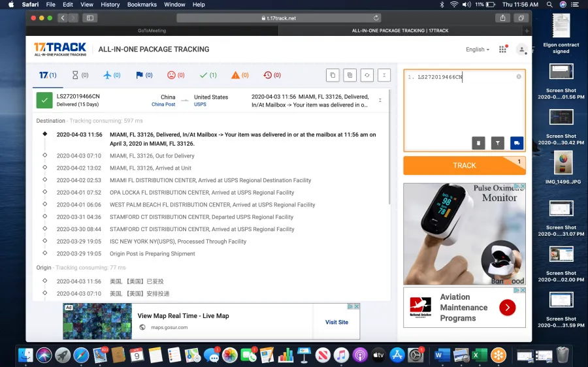Select the Delivered checkmark tab
Image resolution: width=588 pixels, height=367 pixels.
click(x=208, y=75)
